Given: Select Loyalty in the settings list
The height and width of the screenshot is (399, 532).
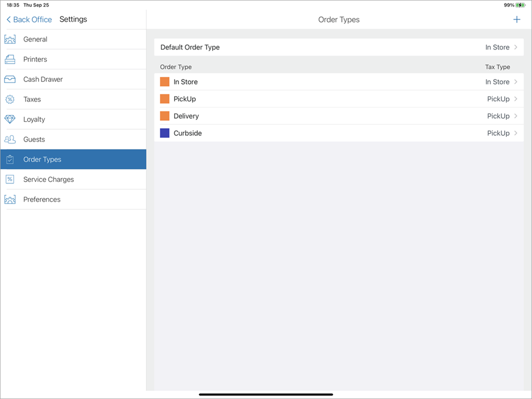Looking at the screenshot, I should tap(73, 120).
